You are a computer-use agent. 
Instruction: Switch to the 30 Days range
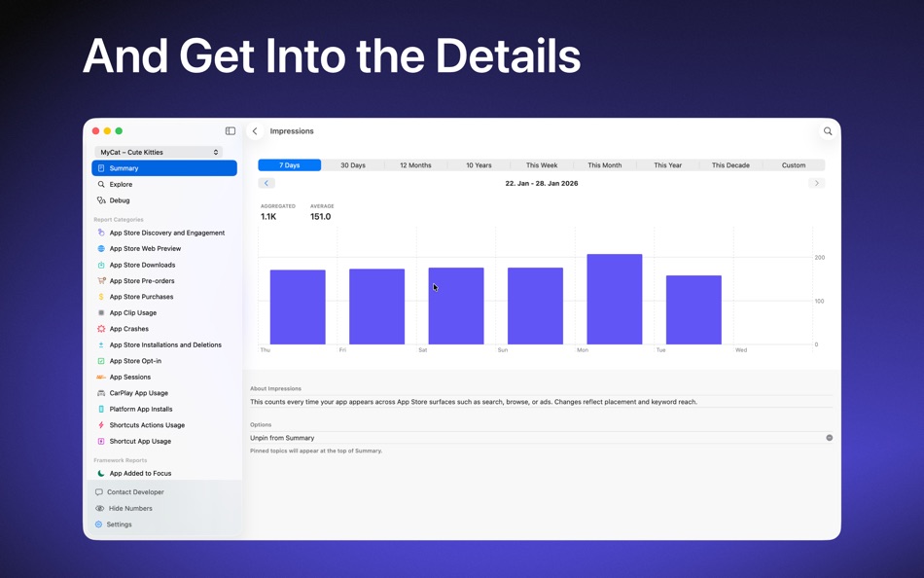(352, 164)
